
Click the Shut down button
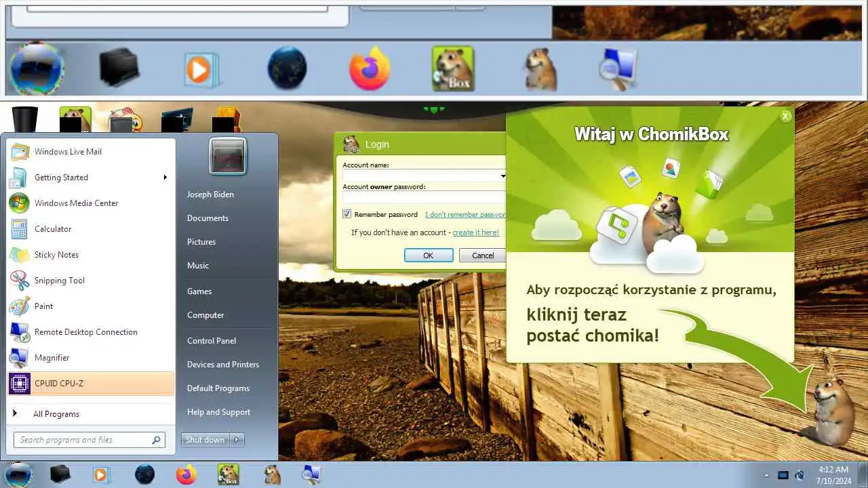205,440
